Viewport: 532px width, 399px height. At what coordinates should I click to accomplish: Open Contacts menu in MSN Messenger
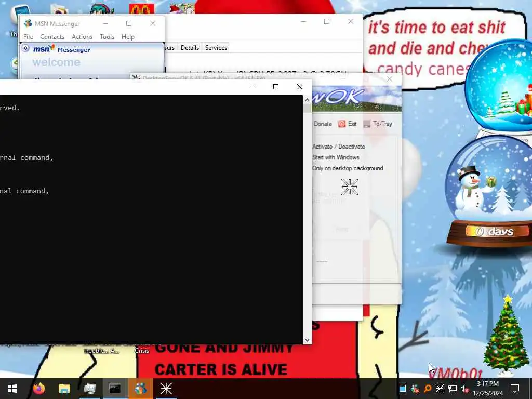[x=52, y=37]
